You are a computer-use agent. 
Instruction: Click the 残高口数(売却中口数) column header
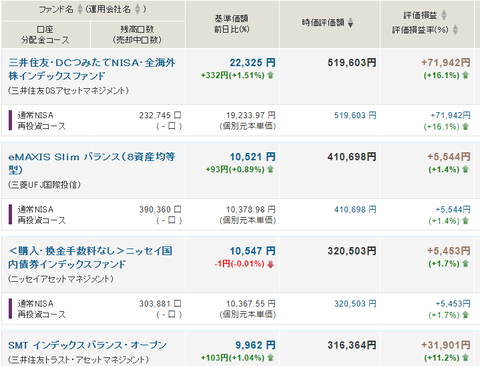(137, 35)
